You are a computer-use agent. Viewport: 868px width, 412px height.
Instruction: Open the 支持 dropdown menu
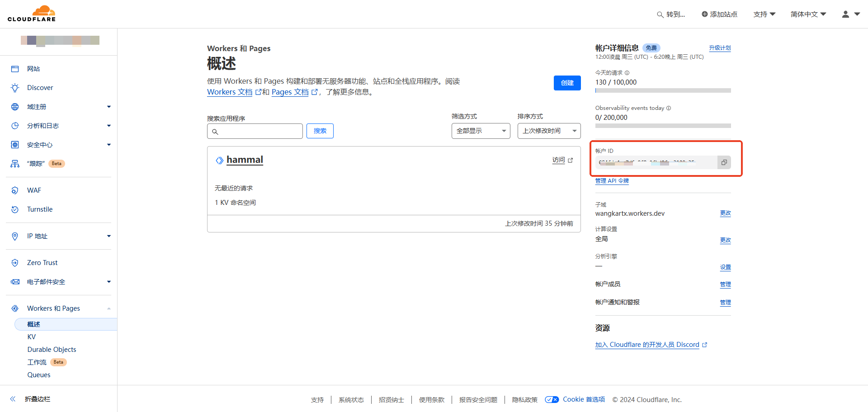[764, 14]
